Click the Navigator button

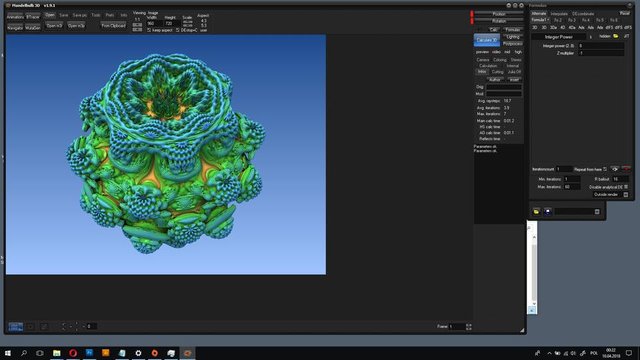coord(15,27)
